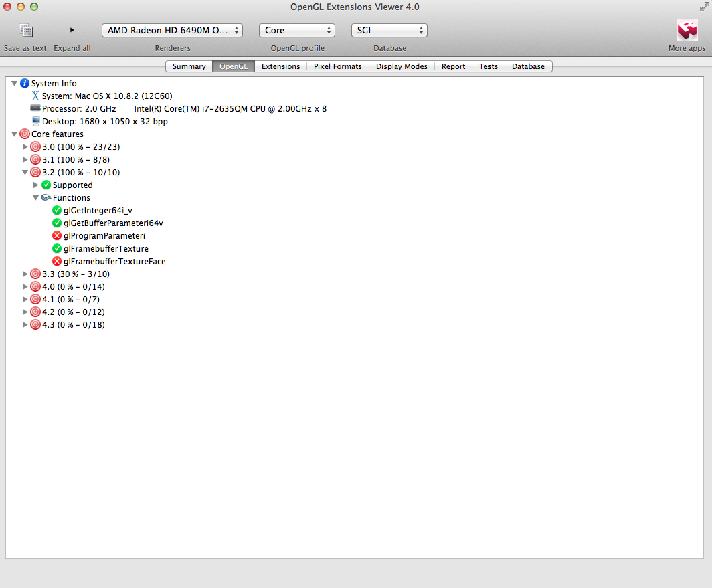Screen dimensions: 712x588
Task: Click the Processor chip icon
Action: coord(35,108)
